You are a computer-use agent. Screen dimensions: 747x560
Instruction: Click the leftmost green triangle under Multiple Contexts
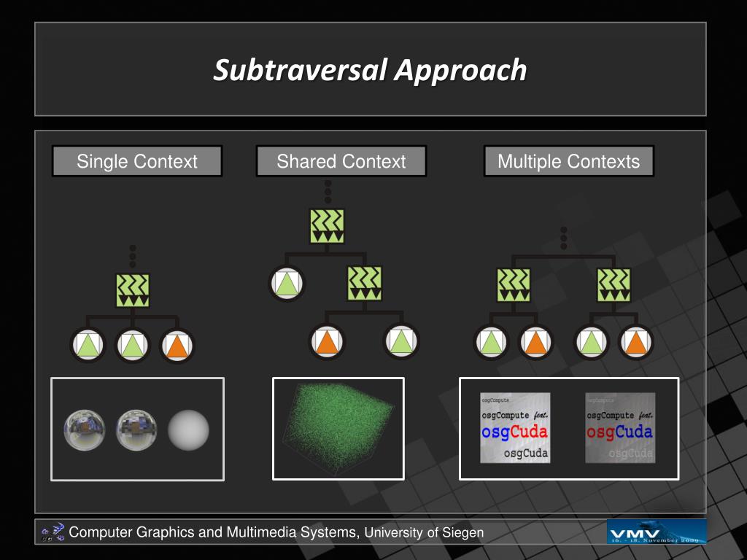491,342
